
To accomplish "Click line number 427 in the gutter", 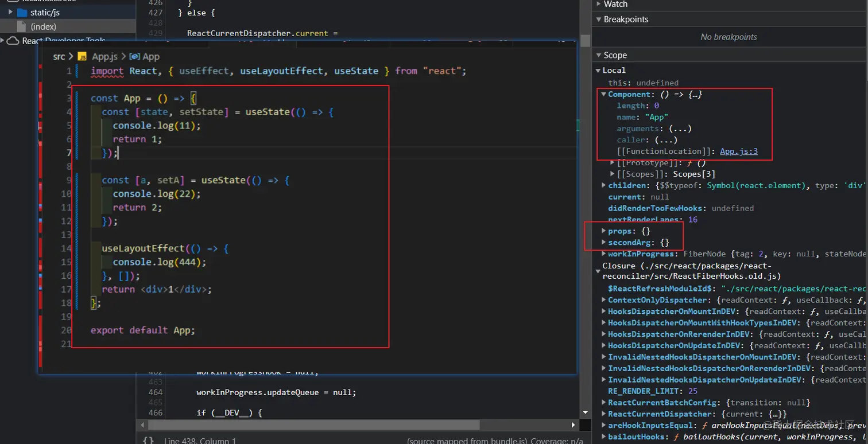I will click(155, 12).
